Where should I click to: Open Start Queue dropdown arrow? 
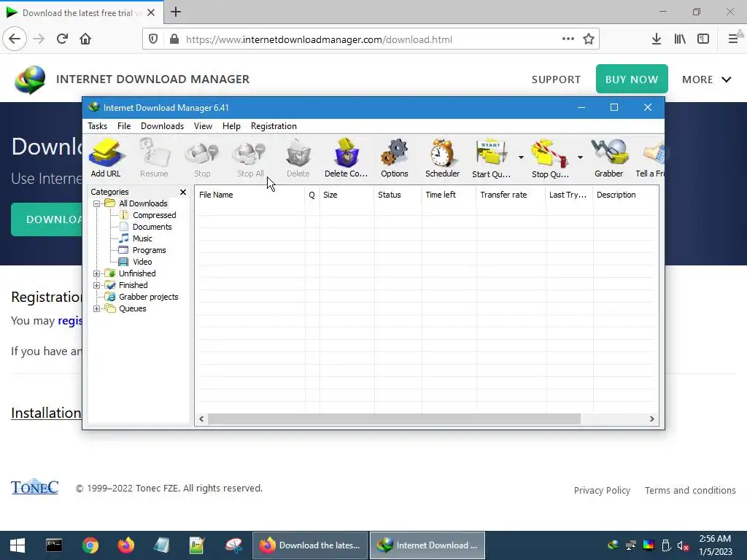[521, 157]
